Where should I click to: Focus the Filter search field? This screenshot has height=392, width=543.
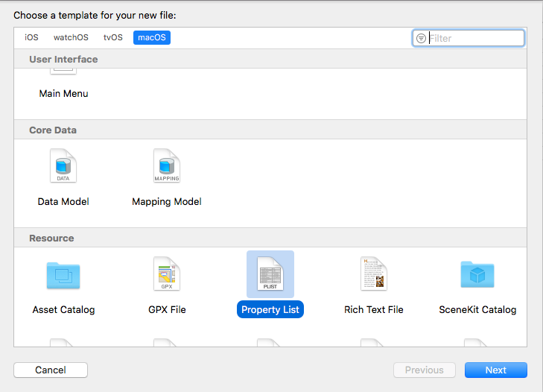(474, 38)
